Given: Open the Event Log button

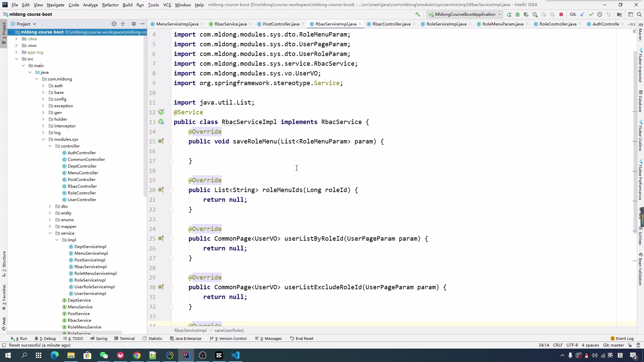Looking at the screenshot, I should (622, 339).
